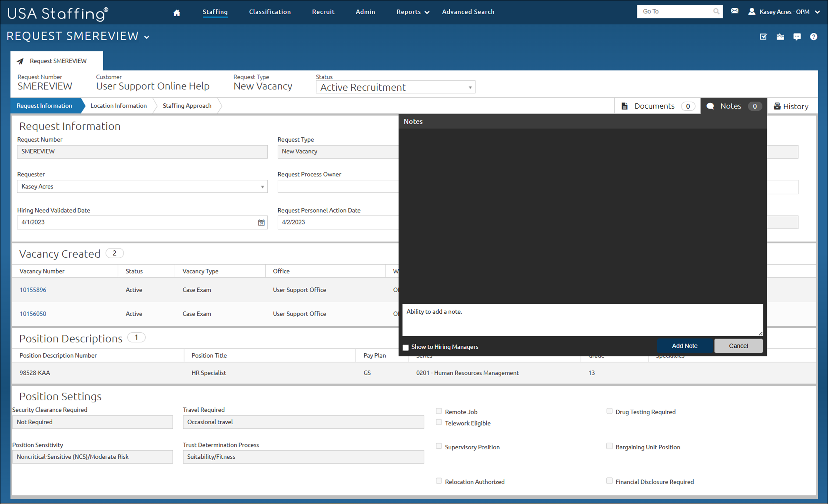
Task: Click the Go To search field
Action: [x=675, y=11]
